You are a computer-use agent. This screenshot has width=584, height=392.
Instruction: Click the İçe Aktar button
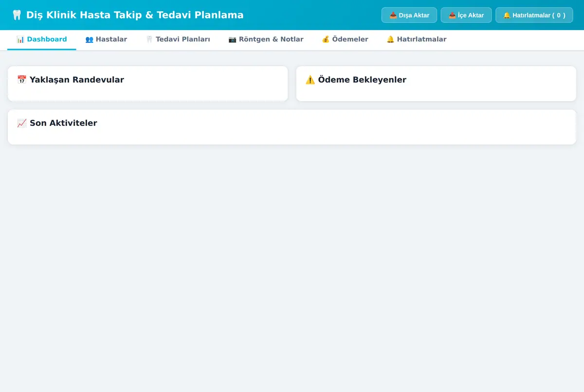pos(466,15)
